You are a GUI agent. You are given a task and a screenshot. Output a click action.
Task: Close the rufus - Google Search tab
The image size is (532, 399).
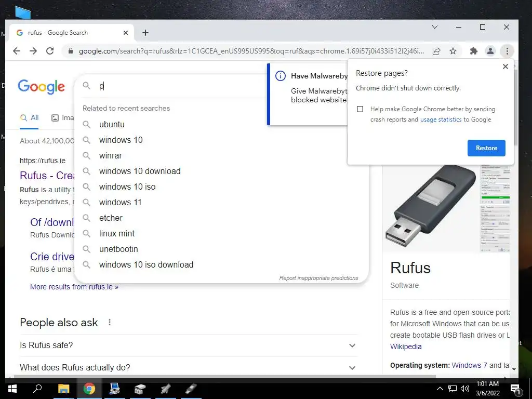(126, 33)
